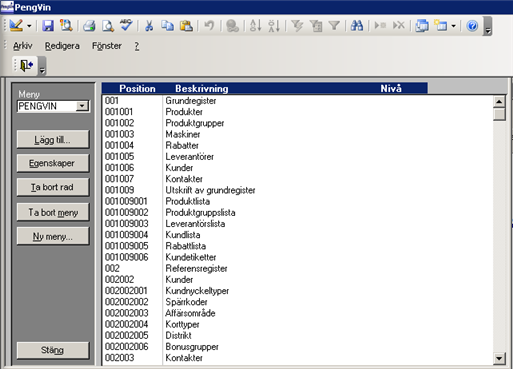
Task: Click the Cut scissors icon
Action: [149, 26]
